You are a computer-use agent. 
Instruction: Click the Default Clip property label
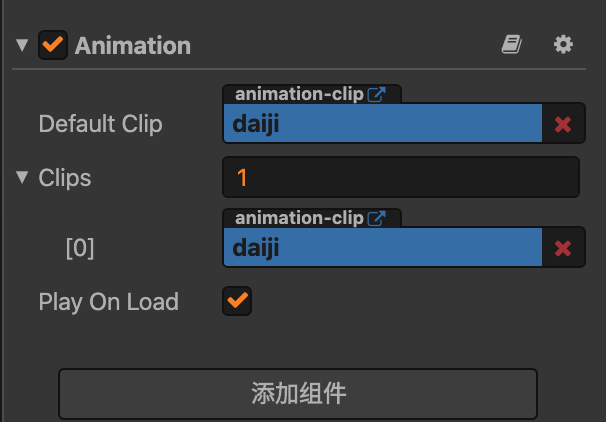(100, 124)
